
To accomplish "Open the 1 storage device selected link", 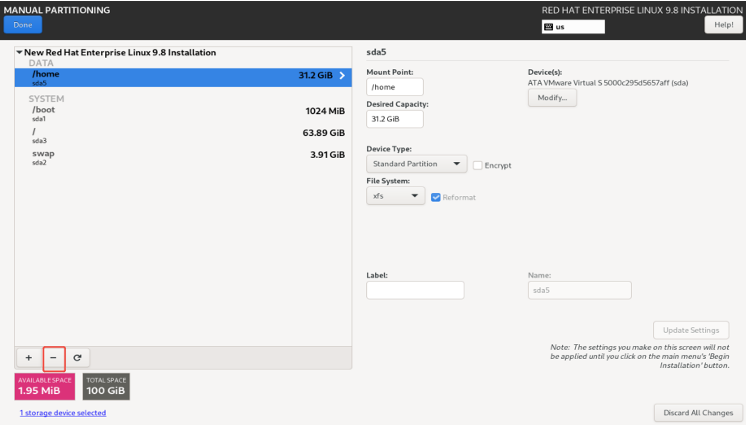I will 63,413.
